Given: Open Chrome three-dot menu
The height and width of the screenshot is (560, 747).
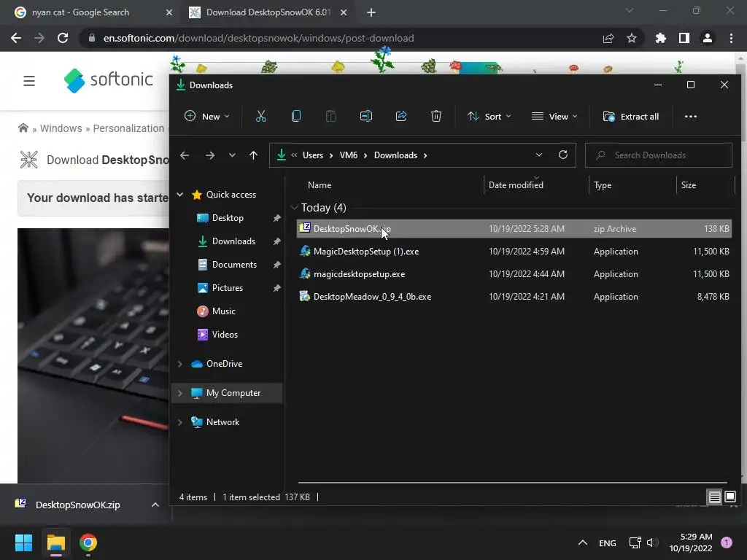Looking at the screenshot, I should pyautogui.click(x=731, y=38).
